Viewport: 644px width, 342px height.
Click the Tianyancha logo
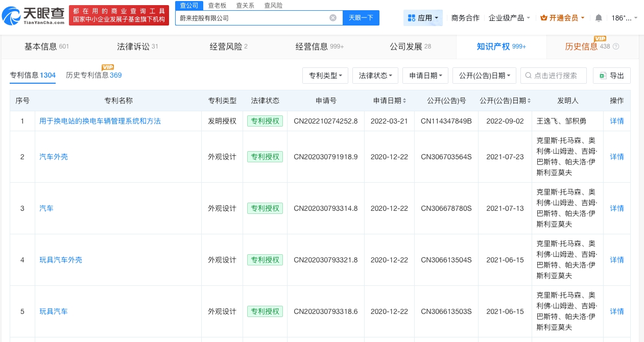pyautogui.click(x=34, y=15)
